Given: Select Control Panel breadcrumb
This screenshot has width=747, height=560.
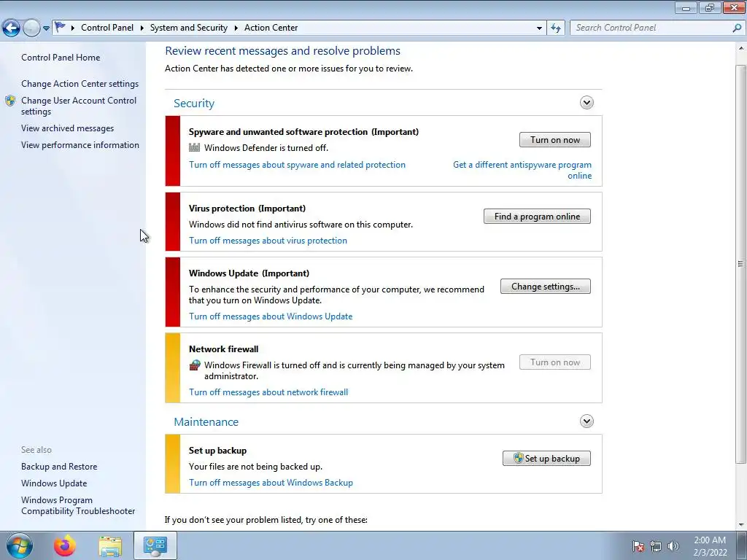Looking at the screenshot, I should (107, 28).
